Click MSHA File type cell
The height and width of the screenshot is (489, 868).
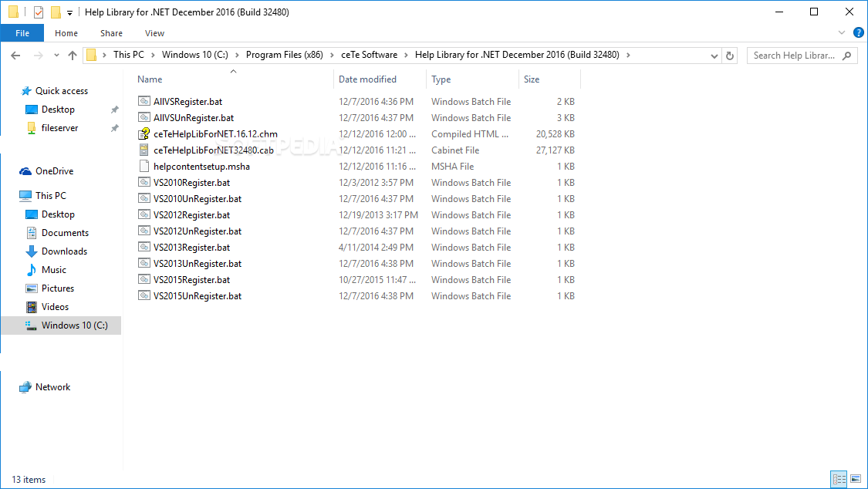[x=452, y=166]
